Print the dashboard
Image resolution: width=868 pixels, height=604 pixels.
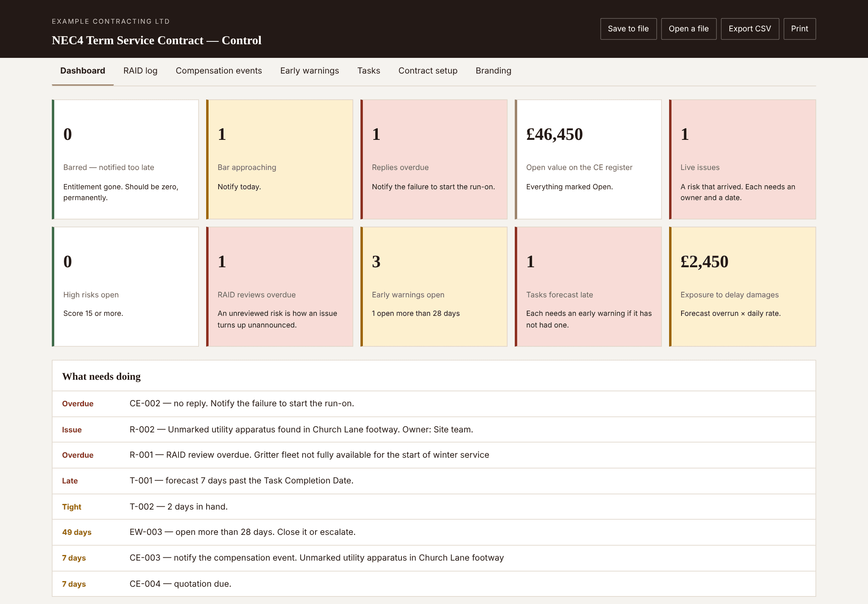tap(800, 29)
